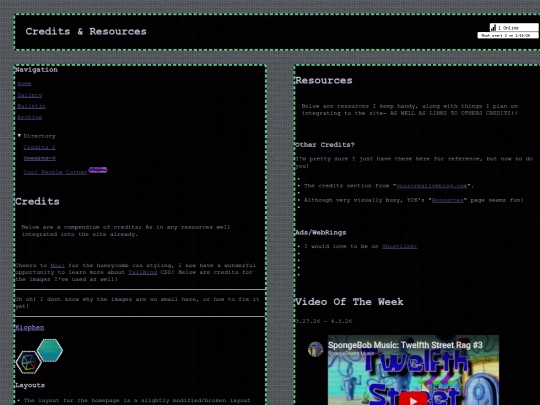Click the '1 Online' visitor counter widget
540x405 pixels.
click(x=514, y=28)
